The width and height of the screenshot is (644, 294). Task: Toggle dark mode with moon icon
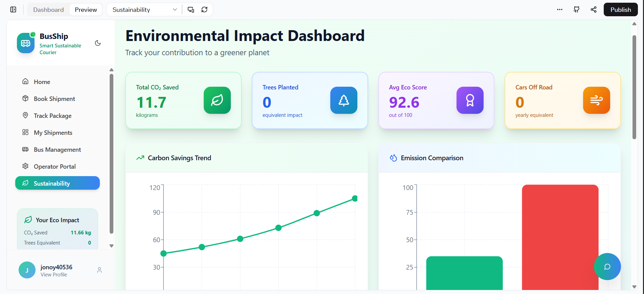[x=98, y=43]
